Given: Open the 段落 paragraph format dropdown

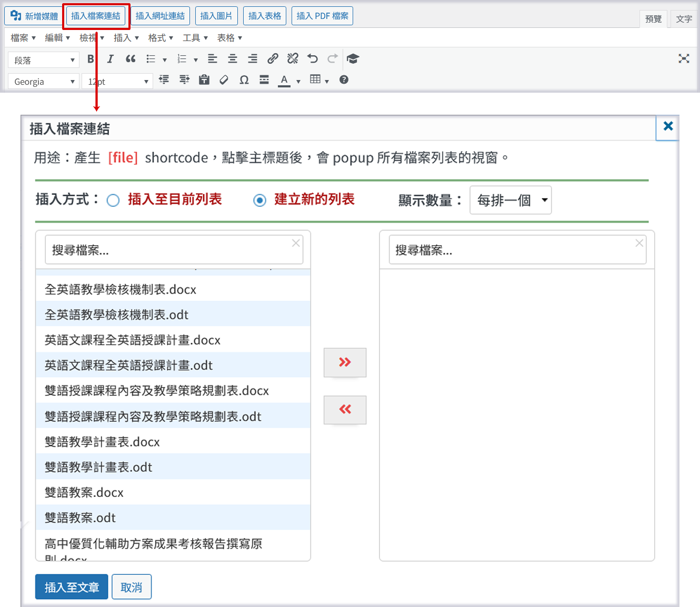Looking at the screenshot, I should point(44,61).
